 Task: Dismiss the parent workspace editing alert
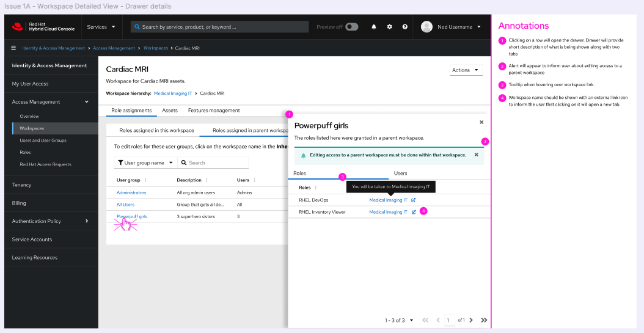477,155
